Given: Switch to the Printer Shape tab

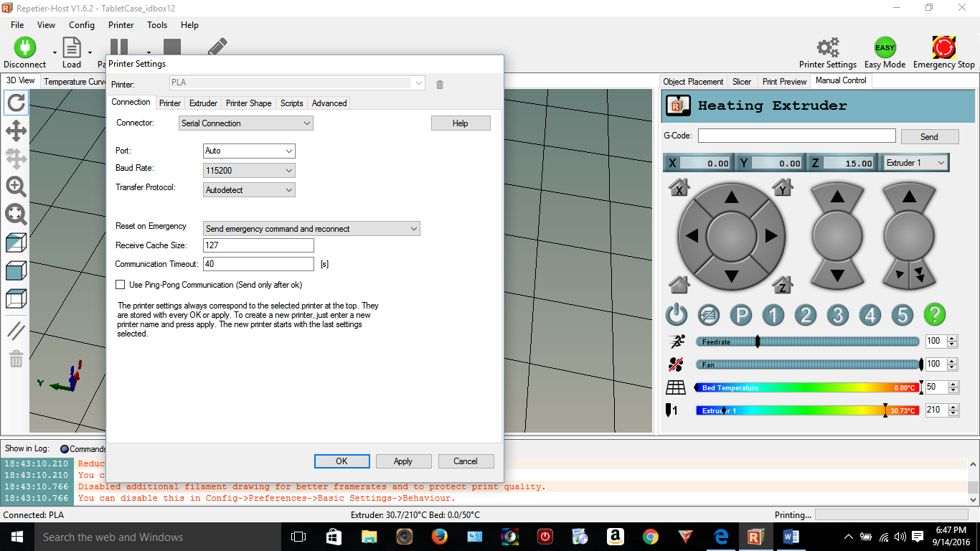Looking at the screenshot, I should [x=248, y=103].
